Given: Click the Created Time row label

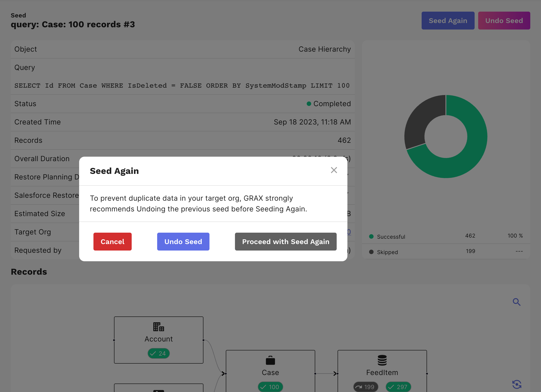Looking at the screenshot, I should tap(38, 122).
